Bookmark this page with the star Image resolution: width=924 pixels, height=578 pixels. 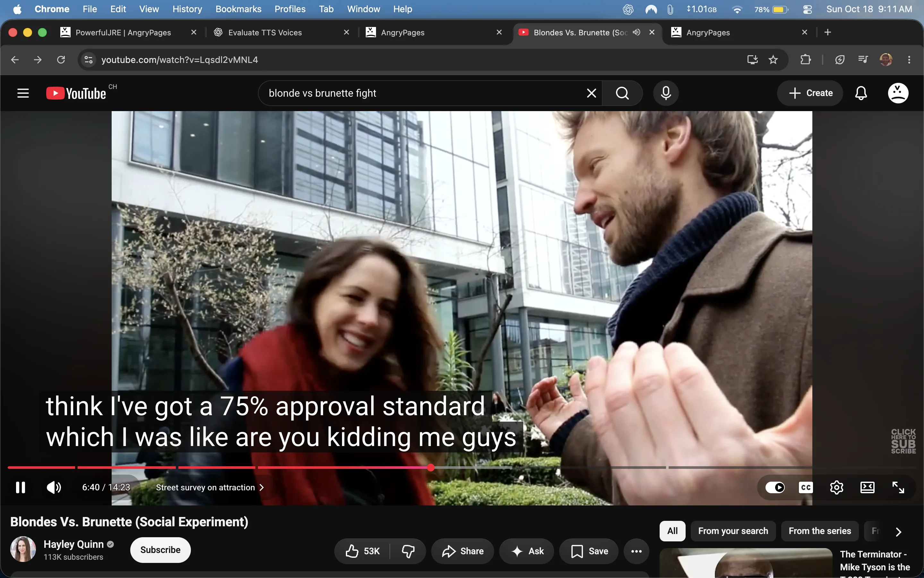(x=773, y=60)
